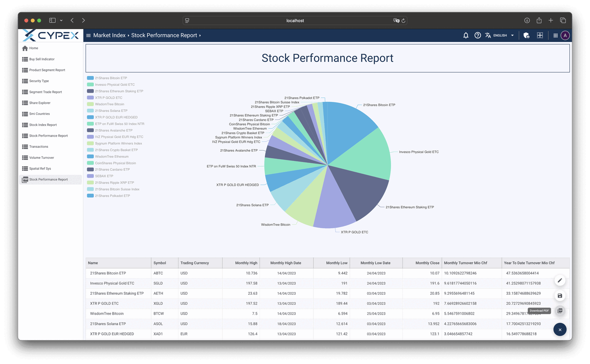Open Volume Turnover in sidebar
Viewport: 590px width, 364px height.
click(42, 158)
